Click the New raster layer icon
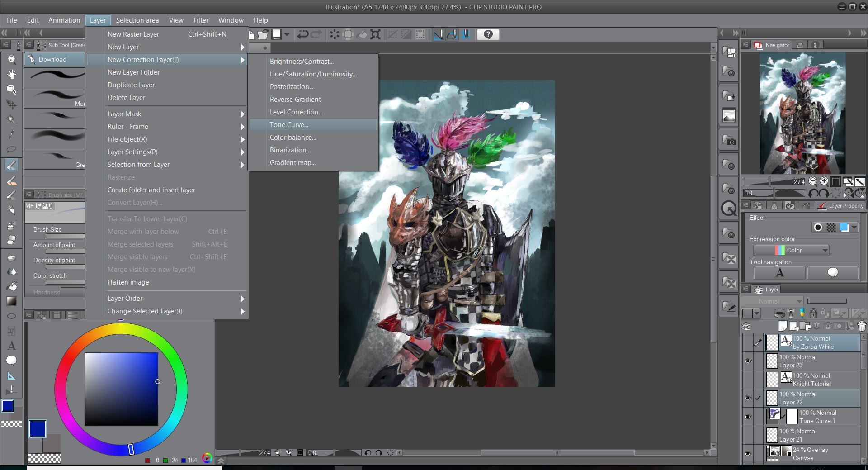 783,326
